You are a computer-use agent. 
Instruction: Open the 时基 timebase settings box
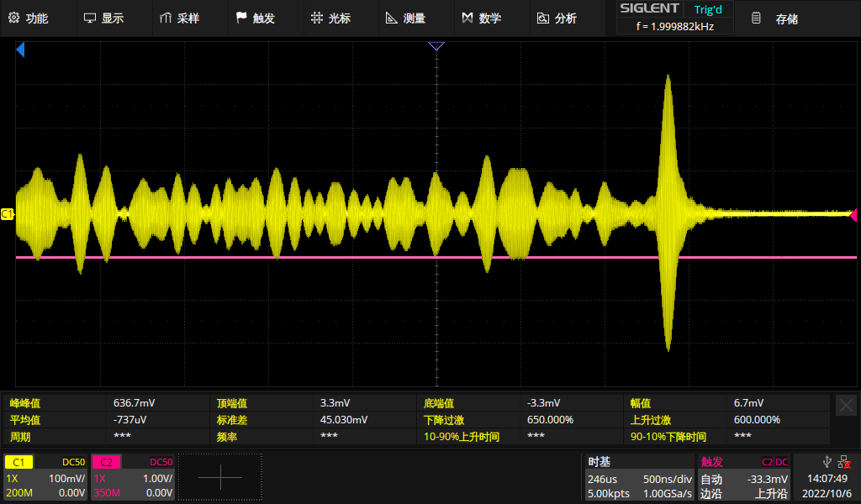point(639,477)
